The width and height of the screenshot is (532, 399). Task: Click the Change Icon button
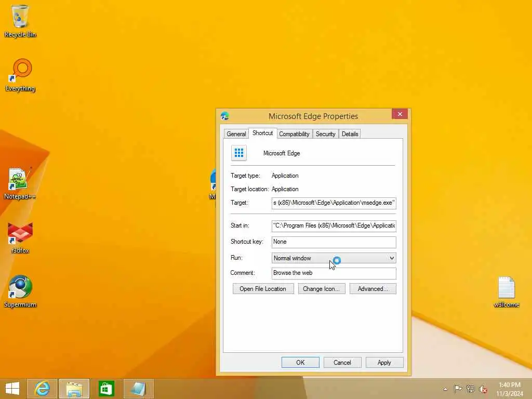tap(321, 289)
